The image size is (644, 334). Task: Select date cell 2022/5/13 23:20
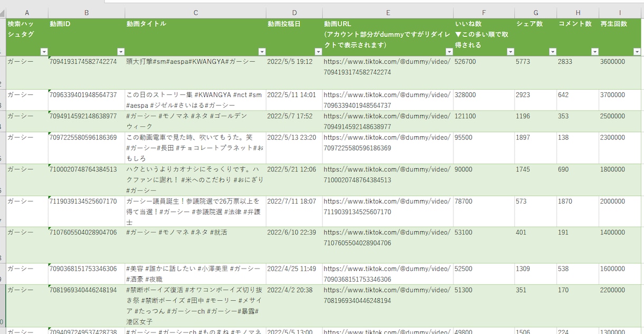click(295, 148)
